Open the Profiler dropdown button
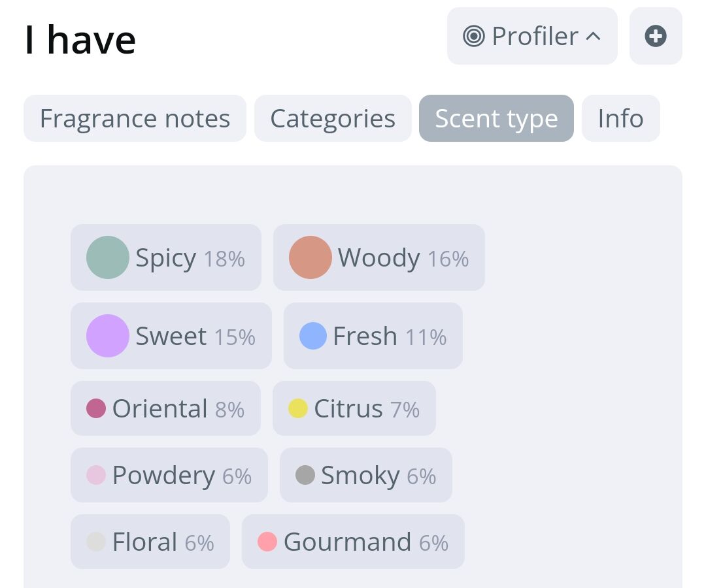This screenshot has height=588, width=706. [532, 36]
